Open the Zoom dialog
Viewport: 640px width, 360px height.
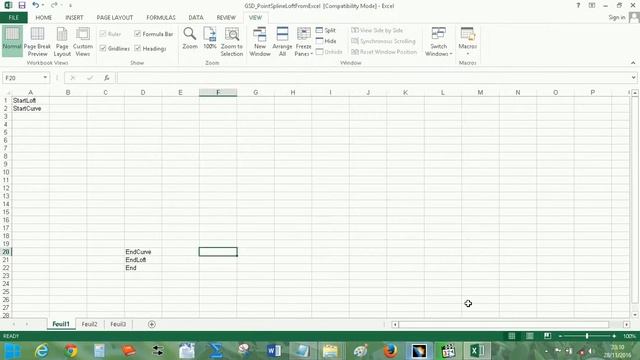pyautogui.click(x=190, y=39)
